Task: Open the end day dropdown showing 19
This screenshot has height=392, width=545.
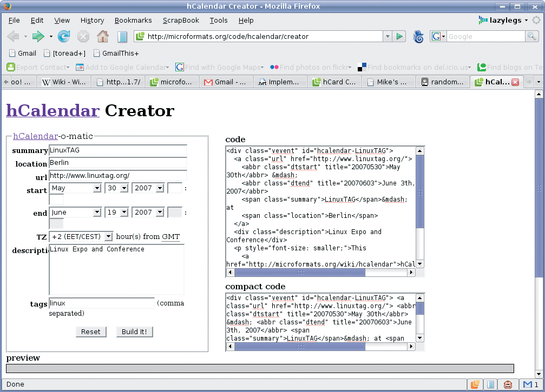Action: click(x=116, y=212)
